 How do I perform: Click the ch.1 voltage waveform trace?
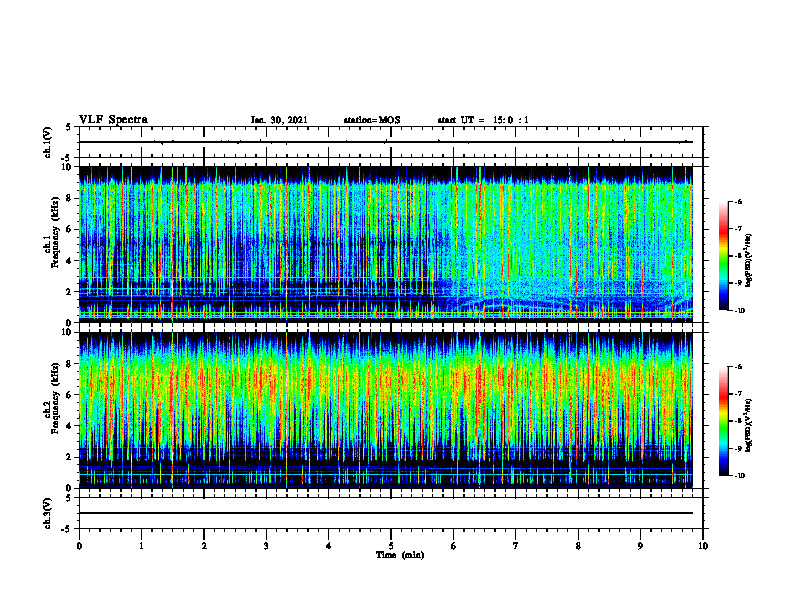click(385, 142)
